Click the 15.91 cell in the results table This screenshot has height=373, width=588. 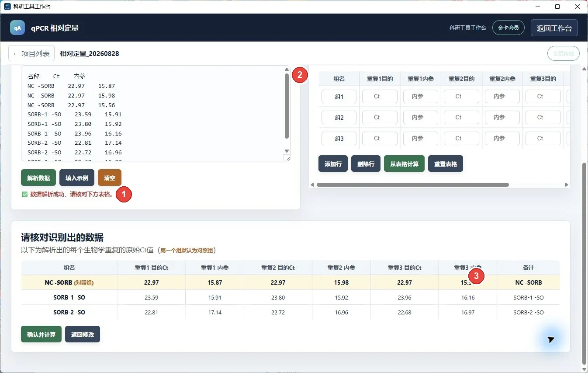[x=214, y=297]
